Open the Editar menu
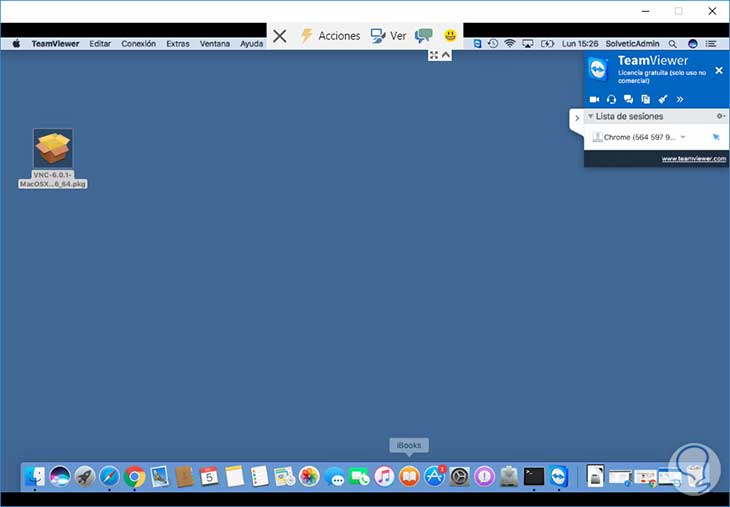This screenshot has width=730, height=507. [x=100, y=44]
